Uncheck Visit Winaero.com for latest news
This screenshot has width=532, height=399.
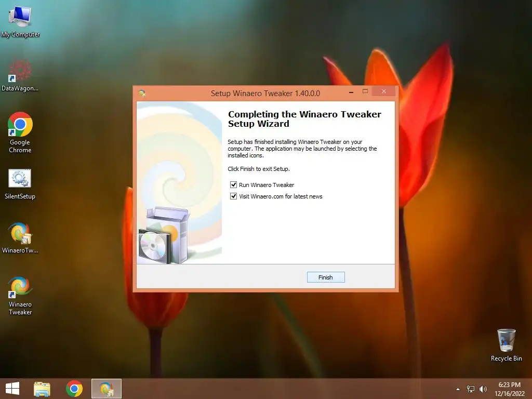[233, 196]
